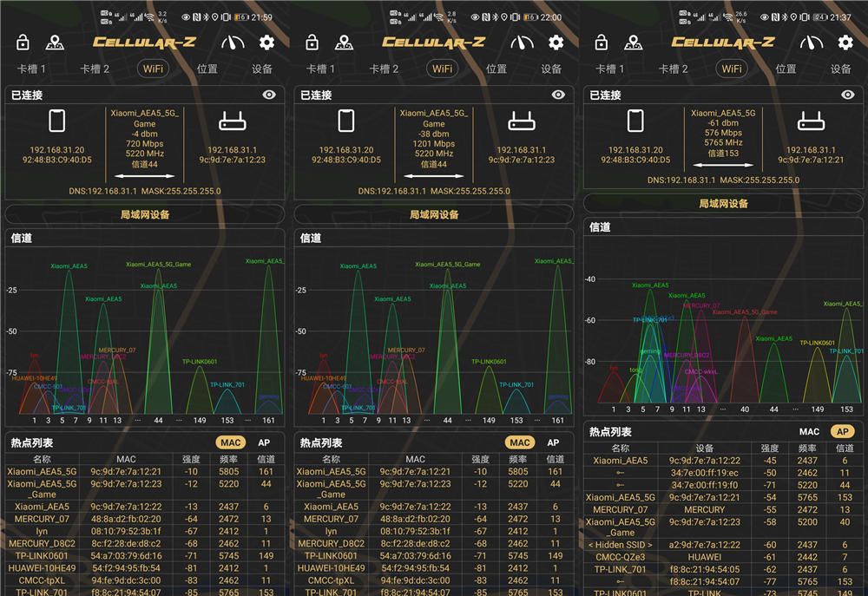Select AP mode in the 22:00 hotspot list

[553, 442]
